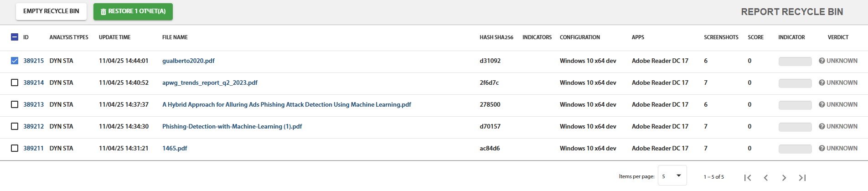Go to the next page arrow
This screenshot has height=191, width=868.
pyautogui.click(x=784, y=178)
